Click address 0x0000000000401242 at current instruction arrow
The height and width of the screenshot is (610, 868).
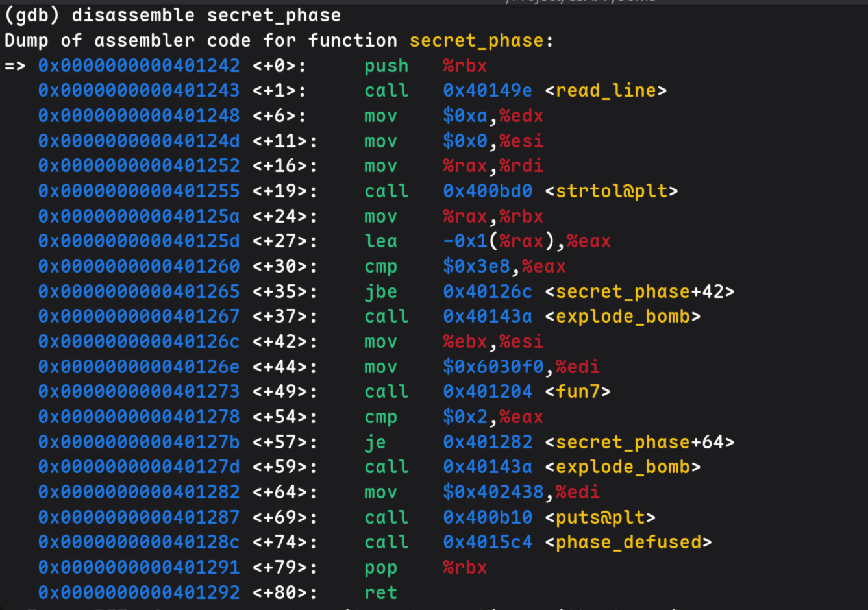tap(139, 66)
